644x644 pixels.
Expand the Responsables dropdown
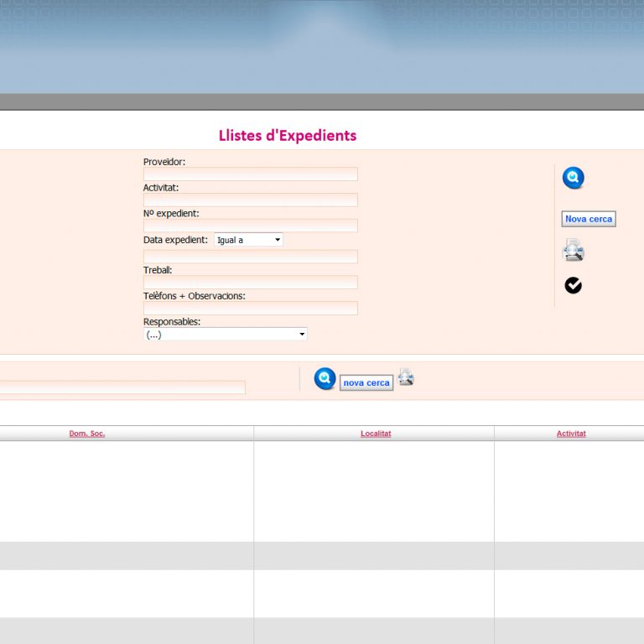tap(225, 335)
